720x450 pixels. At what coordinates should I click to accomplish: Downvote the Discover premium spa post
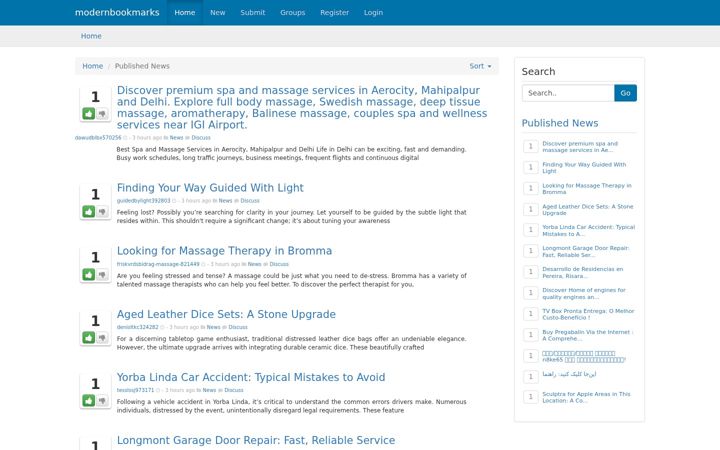(x=102, y=113)
